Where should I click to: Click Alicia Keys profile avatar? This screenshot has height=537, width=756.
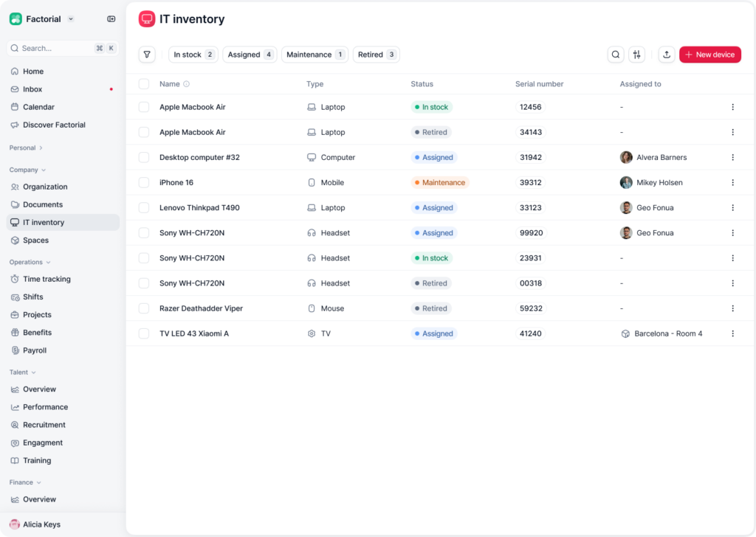[15, 524]
